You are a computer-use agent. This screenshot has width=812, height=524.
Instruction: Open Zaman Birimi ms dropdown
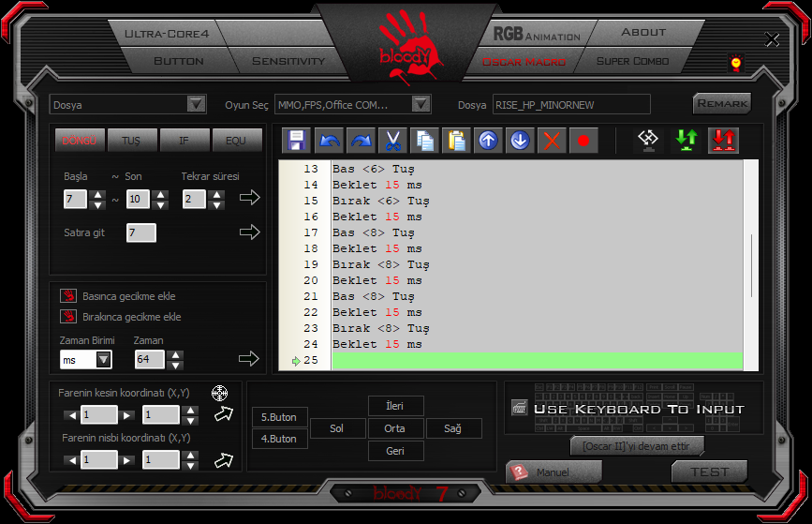[104, 359]
